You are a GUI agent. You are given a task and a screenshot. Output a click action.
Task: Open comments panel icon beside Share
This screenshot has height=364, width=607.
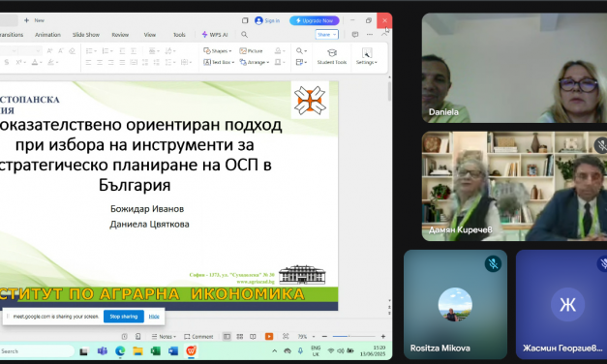[355, 35]
